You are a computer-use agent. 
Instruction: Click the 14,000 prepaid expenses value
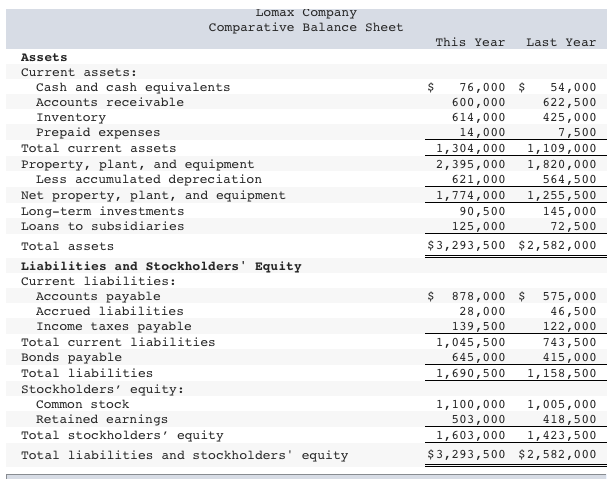pos(482,132)
